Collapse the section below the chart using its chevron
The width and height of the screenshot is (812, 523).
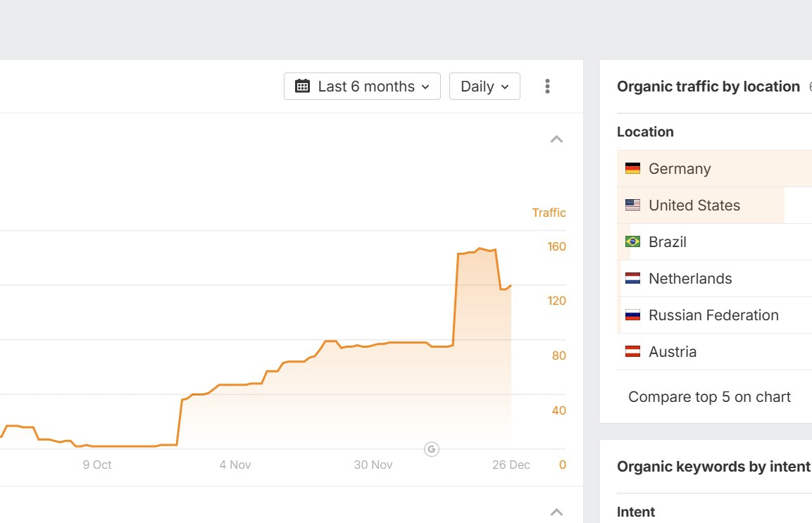[x=556, y=512]
